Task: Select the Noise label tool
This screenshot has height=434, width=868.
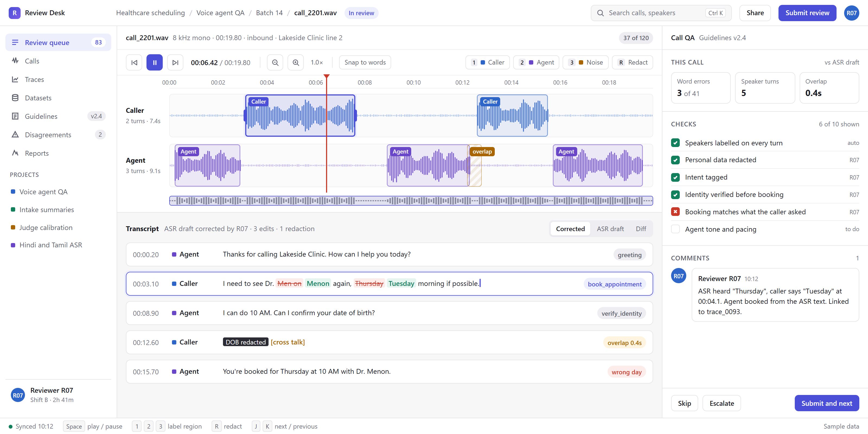Action: point(586,62)
